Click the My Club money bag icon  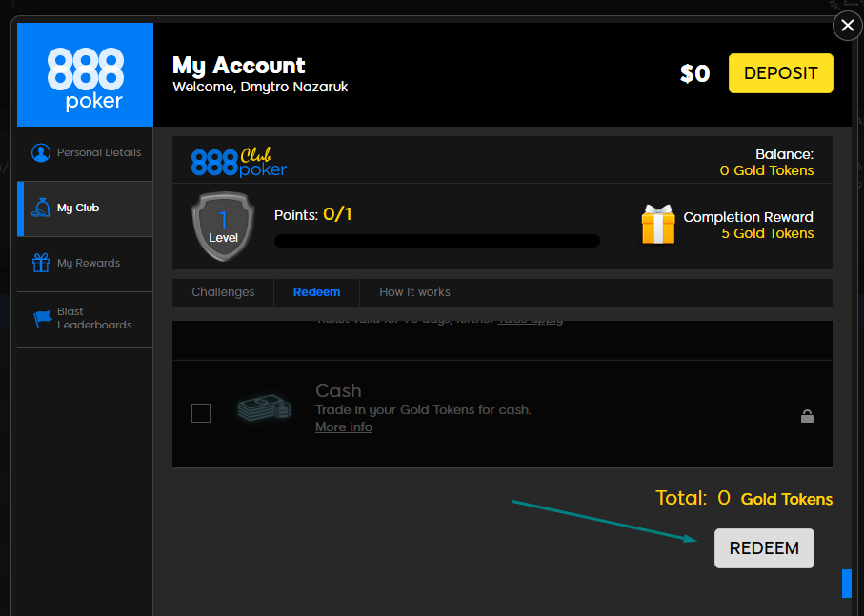click(41, 208)
